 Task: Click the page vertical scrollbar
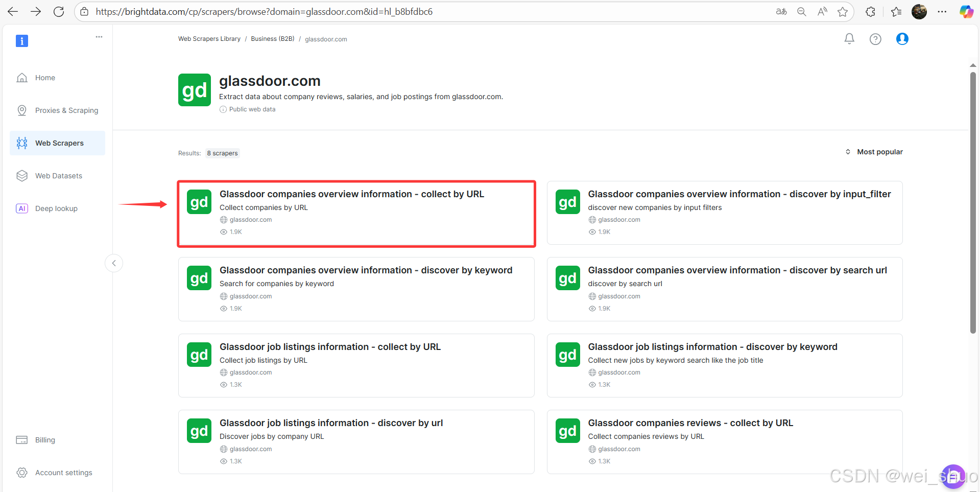pos(973,203)
